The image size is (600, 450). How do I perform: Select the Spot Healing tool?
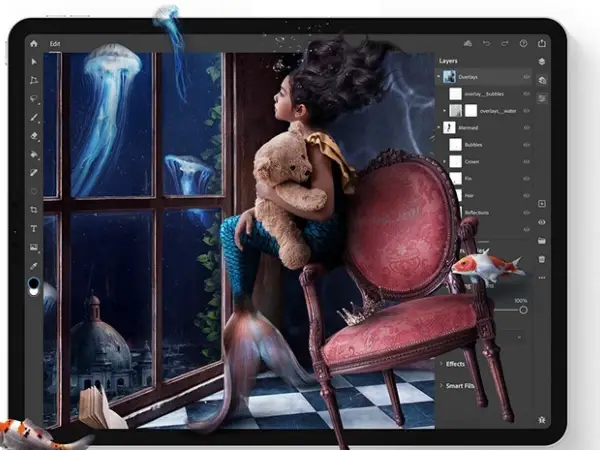34,173
